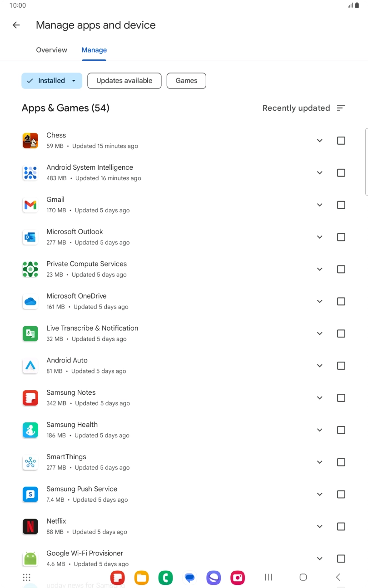Image resolution: width=368 pixels, height=588 pixels.
Task: Expand details for Android System Intelligence
Action: tap(319, 173)
